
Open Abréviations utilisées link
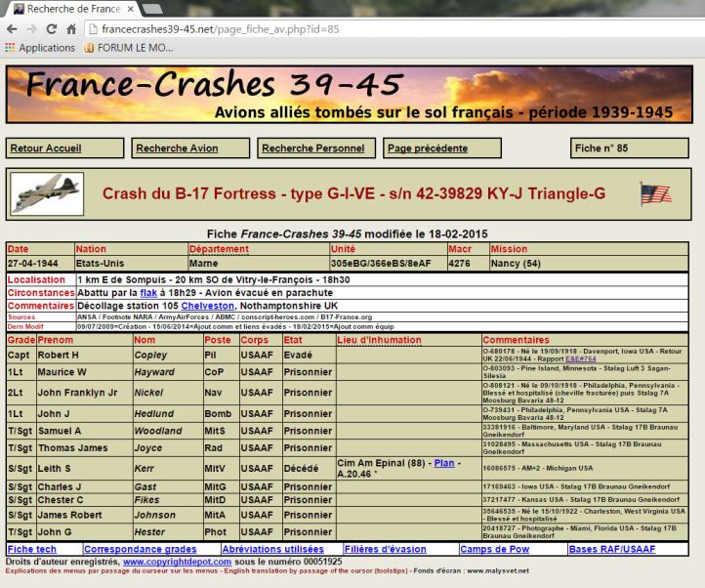pos(272,549)
